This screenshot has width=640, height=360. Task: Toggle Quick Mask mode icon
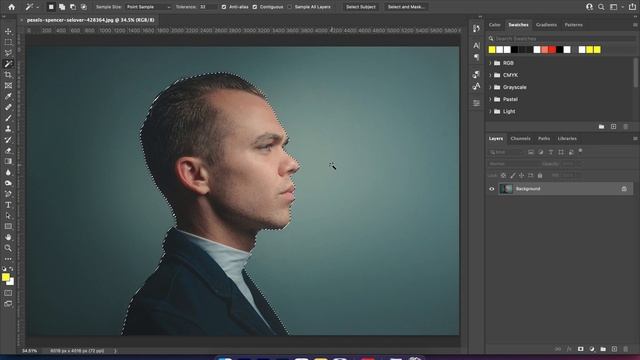click(x=8, y=293)
